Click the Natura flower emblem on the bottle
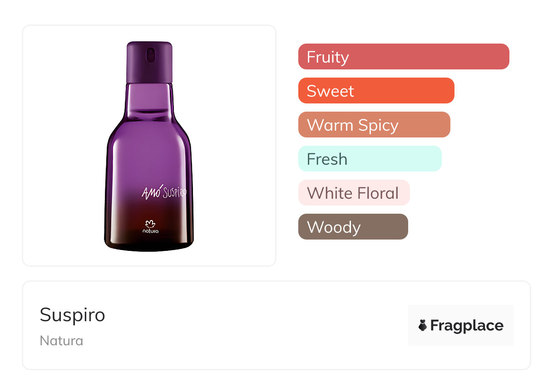The image size is (553, 392). pos(150,223)
